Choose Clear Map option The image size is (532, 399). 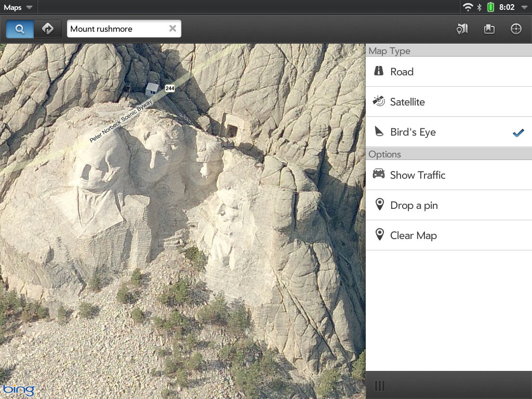448,235
